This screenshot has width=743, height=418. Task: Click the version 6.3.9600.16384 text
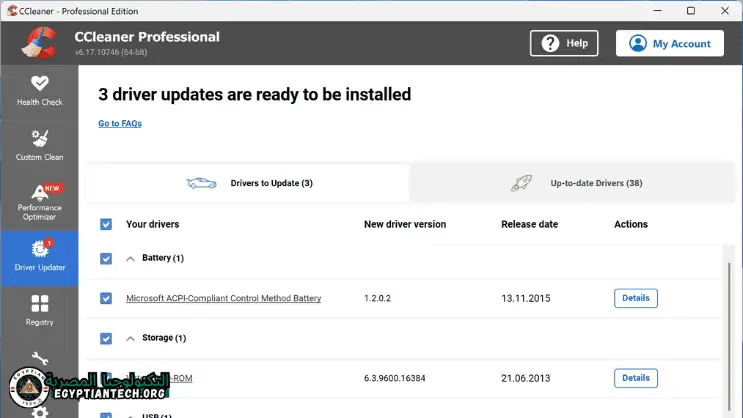point(394,378)
